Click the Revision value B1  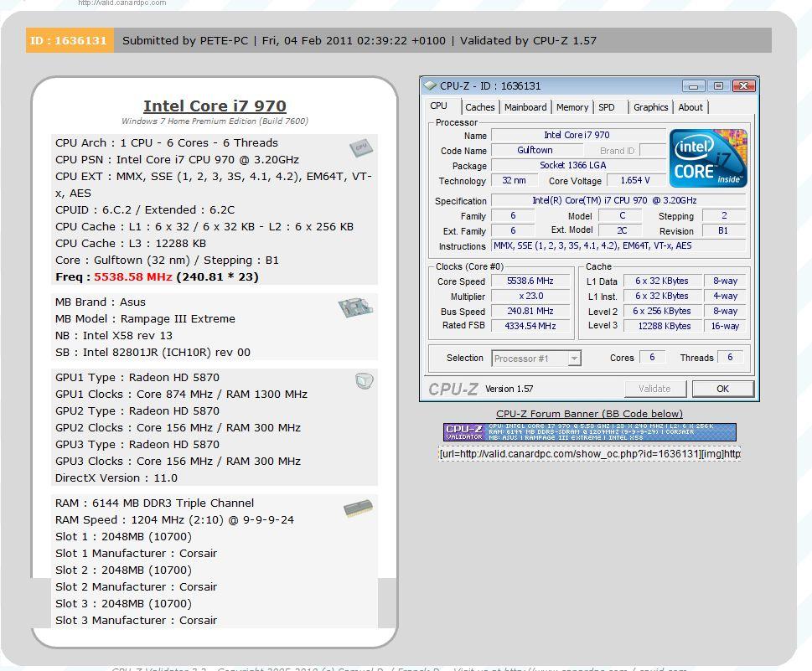[x=723, y=231]
